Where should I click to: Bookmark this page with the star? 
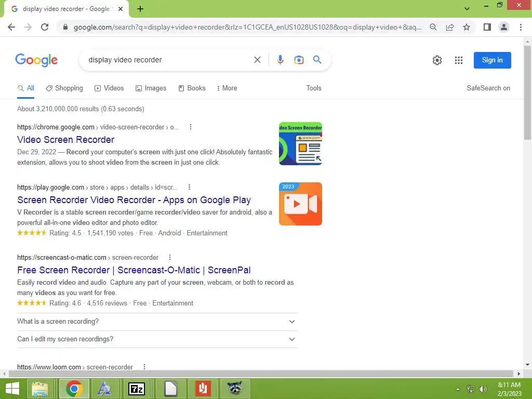coord(467,27)
